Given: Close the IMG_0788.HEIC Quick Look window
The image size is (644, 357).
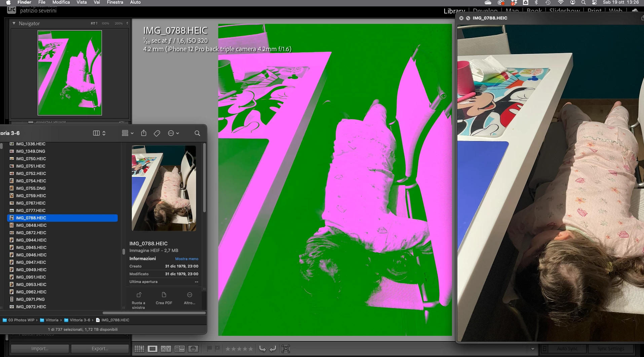Looking at the screenshot, I should coord(461,18).
